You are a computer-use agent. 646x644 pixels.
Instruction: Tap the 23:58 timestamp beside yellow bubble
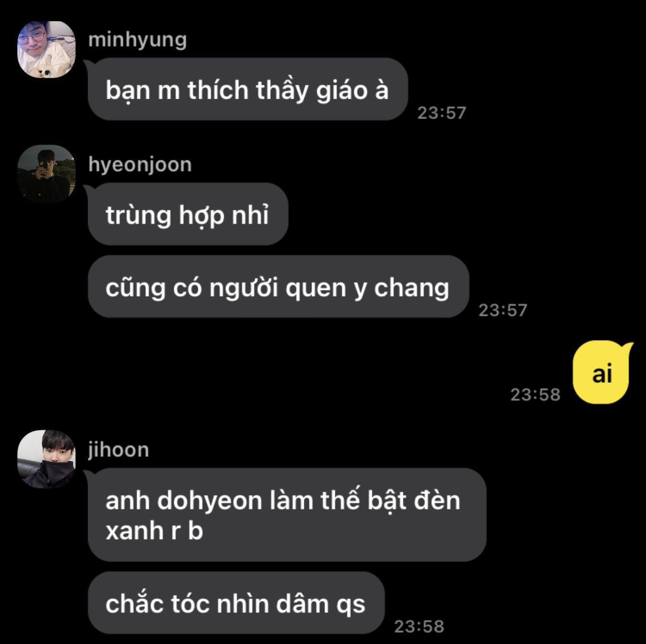535,394
